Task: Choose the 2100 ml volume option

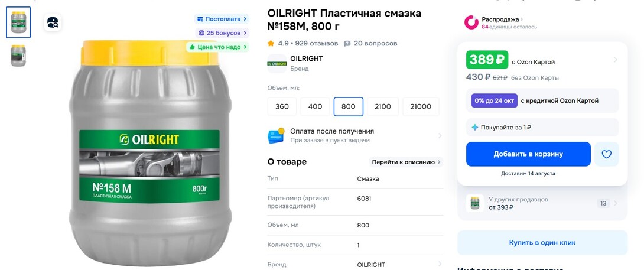Action: pos(383,106)
